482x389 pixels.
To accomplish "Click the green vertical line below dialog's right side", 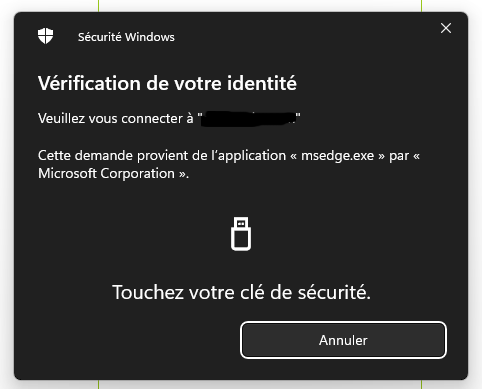I will pos(421,384).
